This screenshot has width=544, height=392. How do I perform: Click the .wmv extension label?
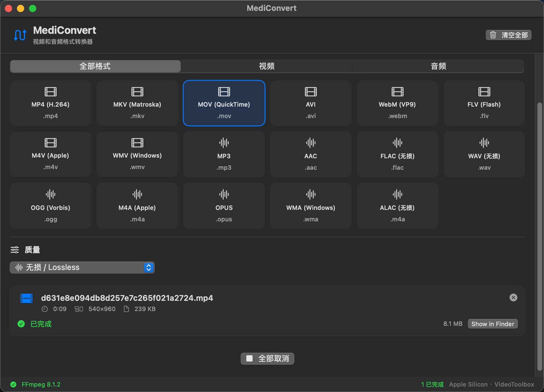pos(138,167)
